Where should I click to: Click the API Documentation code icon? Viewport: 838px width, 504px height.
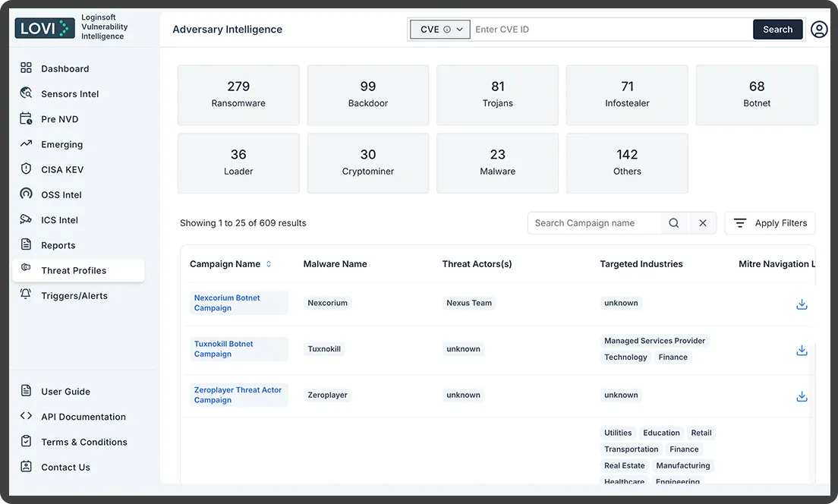[26, 416]
